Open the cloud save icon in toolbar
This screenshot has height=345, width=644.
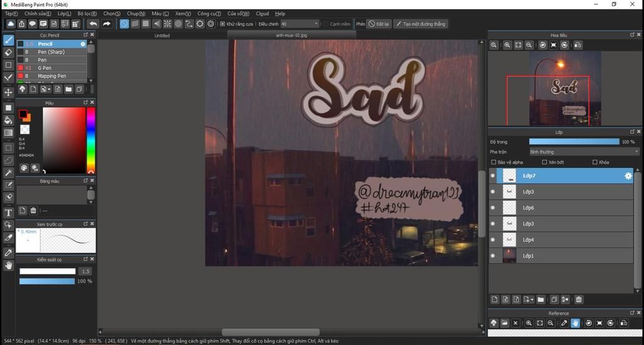click(x=11, y=24)
